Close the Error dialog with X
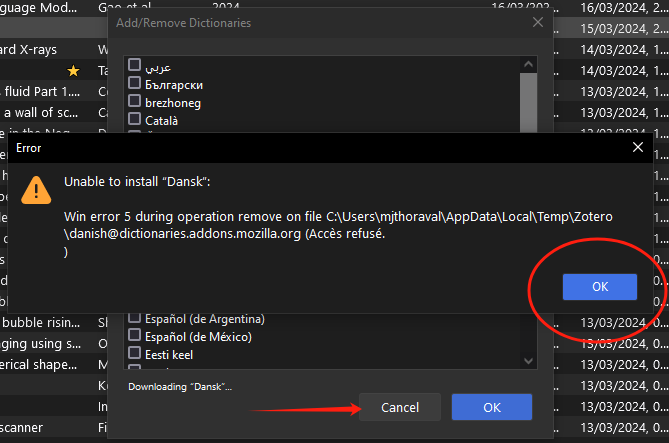Viewport: 669px width, 443px height. [638, 147]
